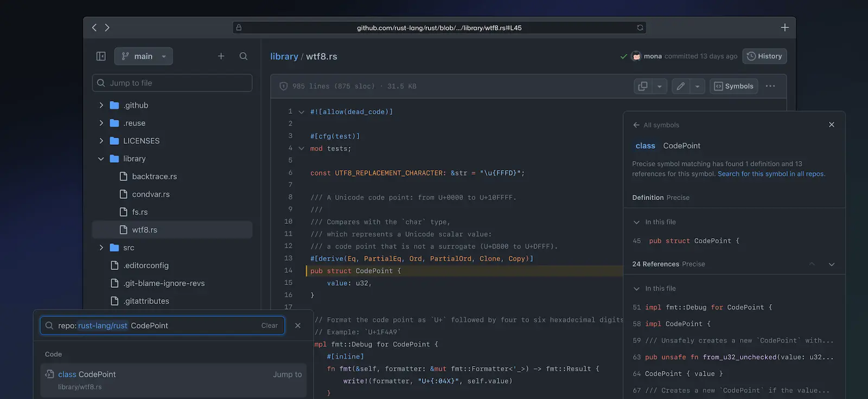Open the copy options dropdown arrow
Viewport: 868px width, 399px height.
pos(659,86)
